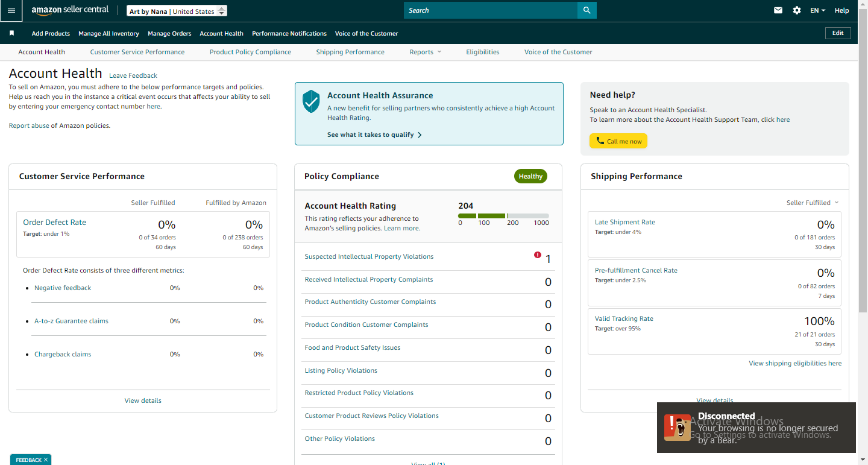Switch to Voice of the Customer sub-tab
Viewport: 868px width, 465px height.
point(558,52)
